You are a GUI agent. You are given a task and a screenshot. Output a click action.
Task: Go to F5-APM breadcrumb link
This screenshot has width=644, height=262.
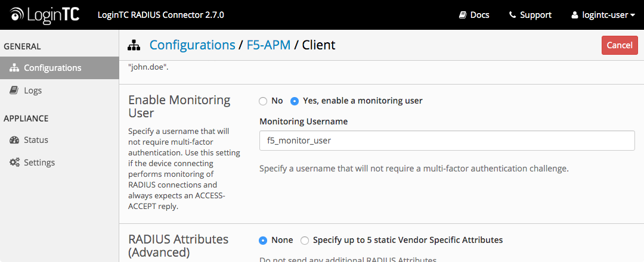(x=268, y=45)
